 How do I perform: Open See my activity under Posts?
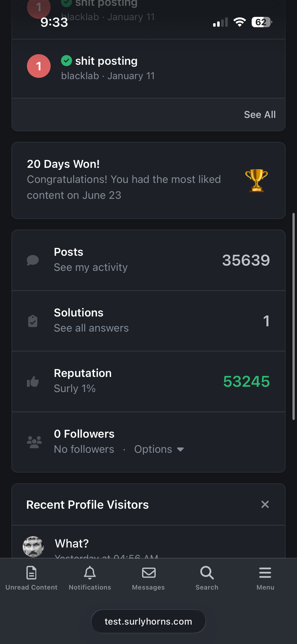tap(91, 267)
